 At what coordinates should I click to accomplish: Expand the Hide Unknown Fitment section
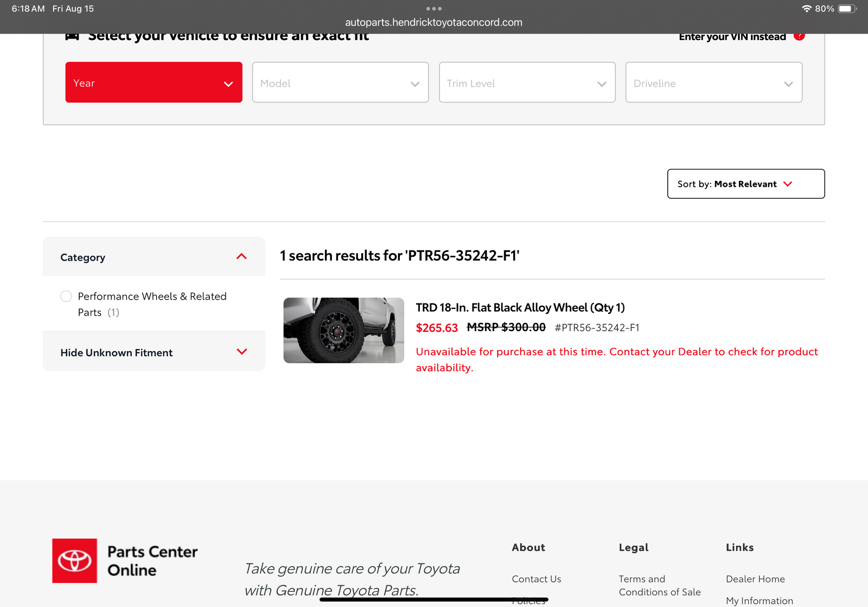click(154, 352)
